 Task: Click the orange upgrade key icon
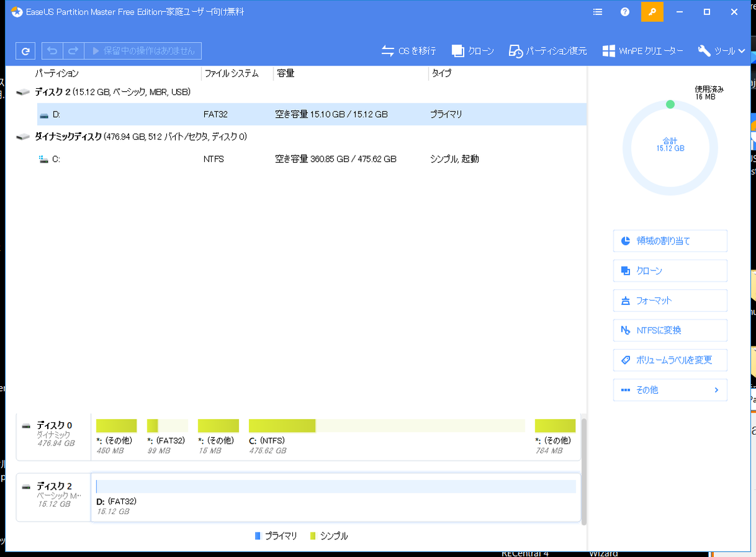pyautogui.click(x=652, y=12)
